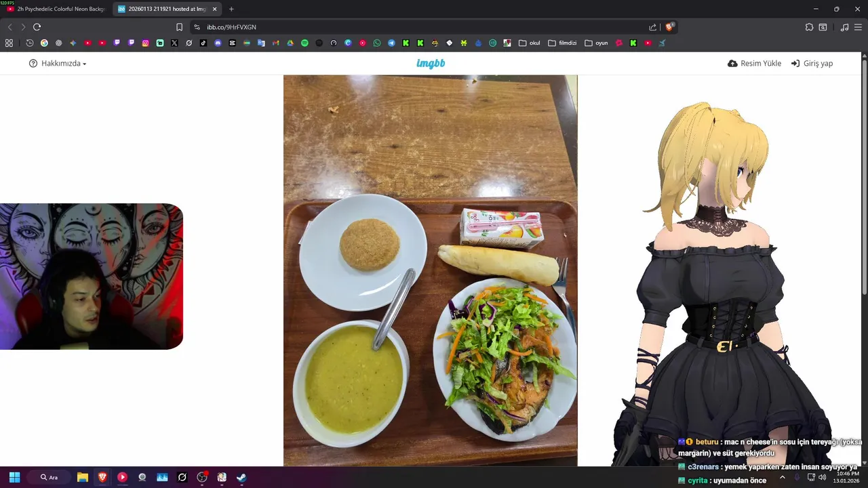Expand the oyun bookmarks folder
This screenshot has height=488, width=868.
tap(596, 43)
